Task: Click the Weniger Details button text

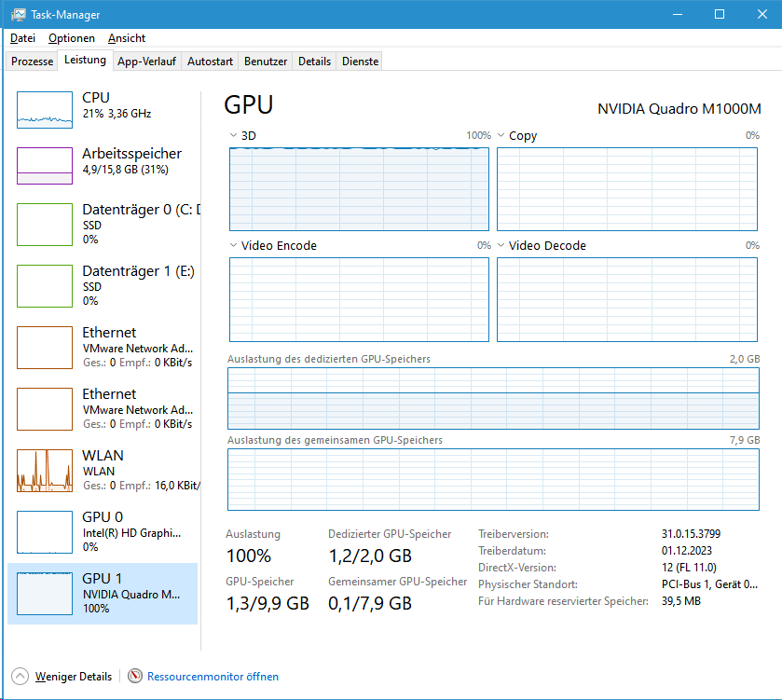Action: (74, 677)
